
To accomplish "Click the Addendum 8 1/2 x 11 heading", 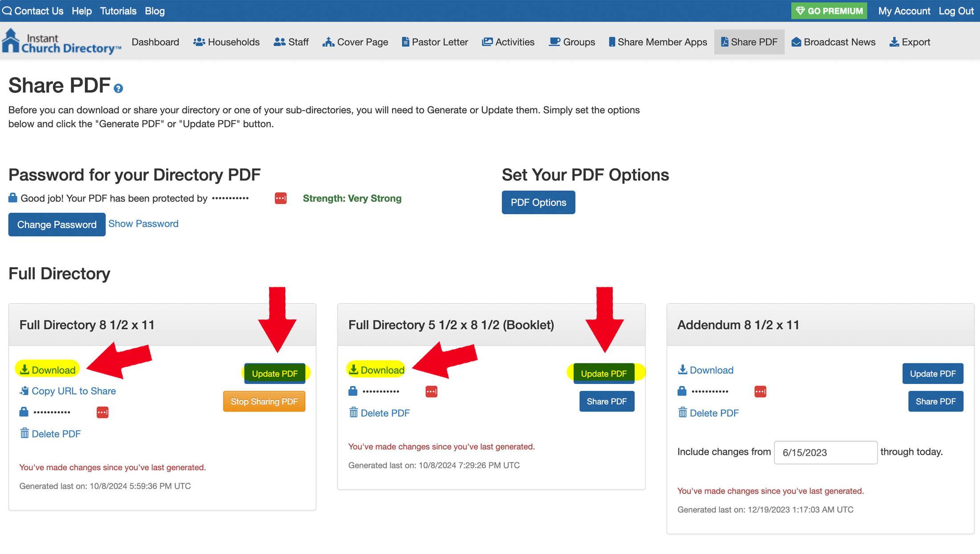I will [739, 325].
